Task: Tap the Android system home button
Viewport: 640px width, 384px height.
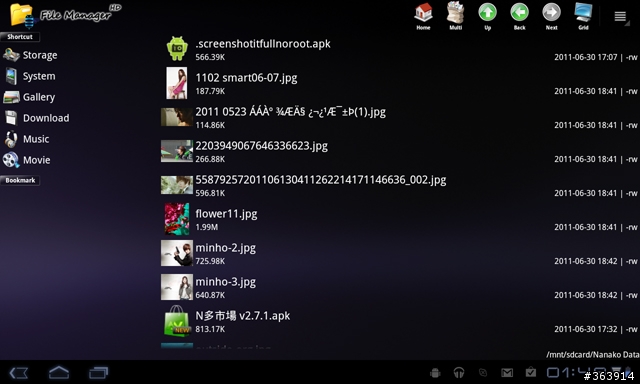Action: [59, 372]
